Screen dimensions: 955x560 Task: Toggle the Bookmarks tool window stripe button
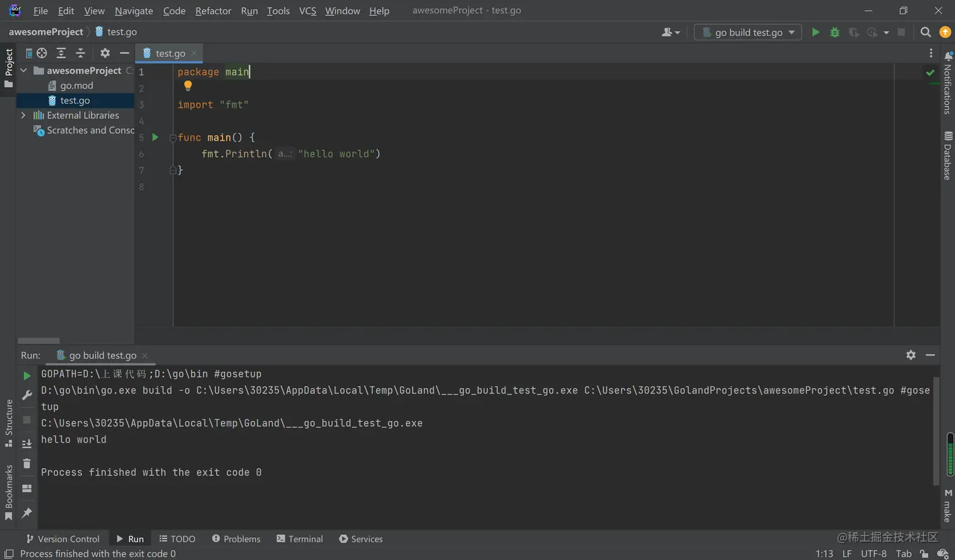[8, 492]
